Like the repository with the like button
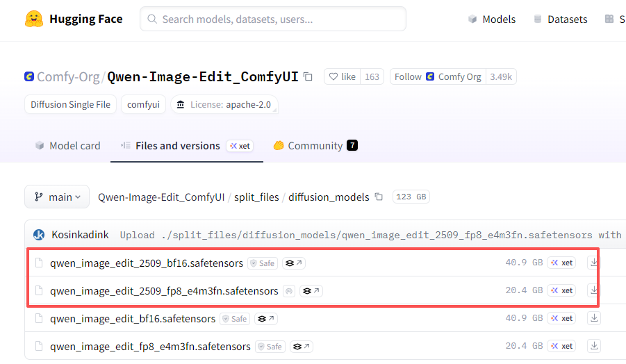This screenshot has height=364, width=626. [x=342, y=76]
